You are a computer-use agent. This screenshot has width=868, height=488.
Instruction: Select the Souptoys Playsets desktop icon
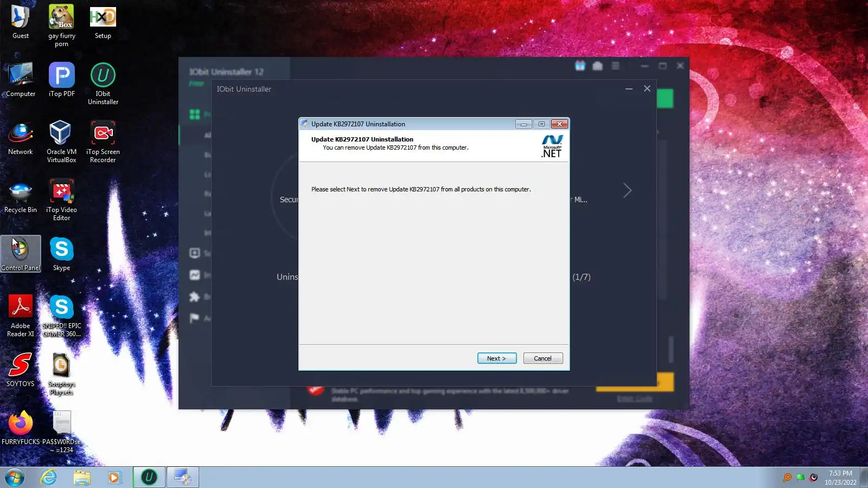pyautogui.click(x=62, y=374)
